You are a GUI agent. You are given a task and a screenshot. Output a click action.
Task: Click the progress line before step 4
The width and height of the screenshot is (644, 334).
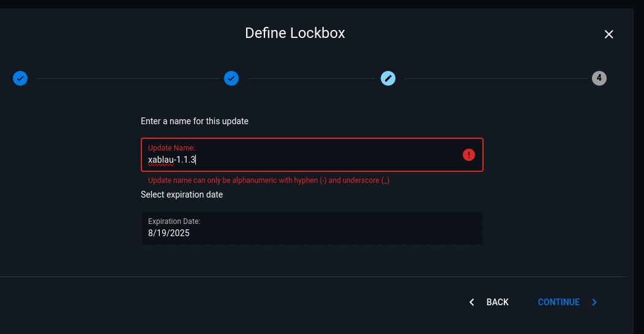coord(496,78)
